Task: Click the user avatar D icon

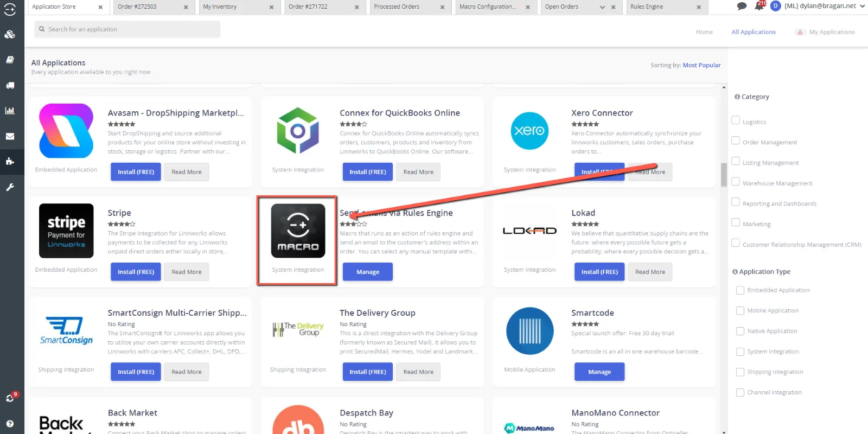Action: point(775,6)
